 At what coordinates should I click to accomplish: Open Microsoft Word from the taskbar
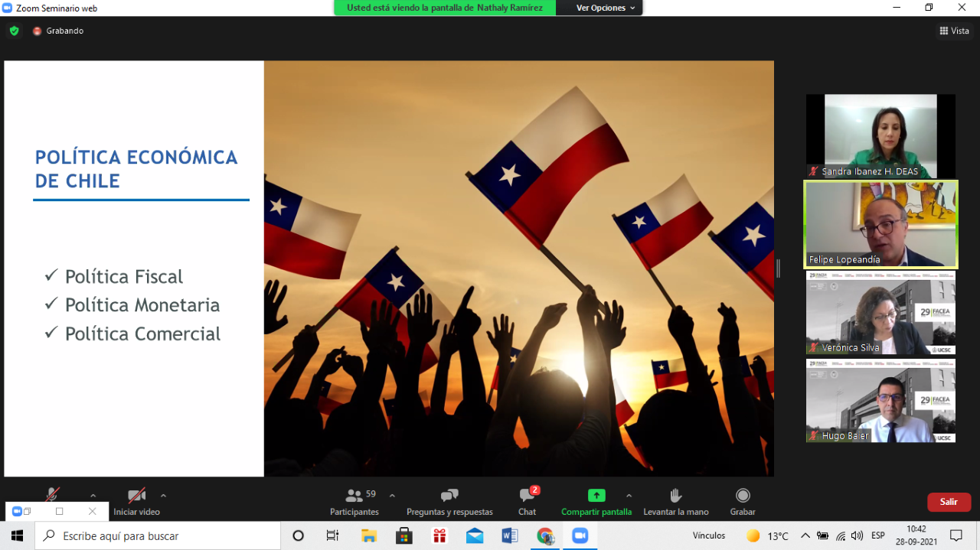point(510,535)
